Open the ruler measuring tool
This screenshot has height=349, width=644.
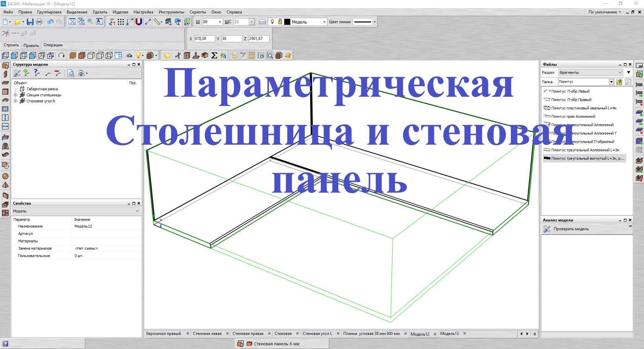point(157,22)
